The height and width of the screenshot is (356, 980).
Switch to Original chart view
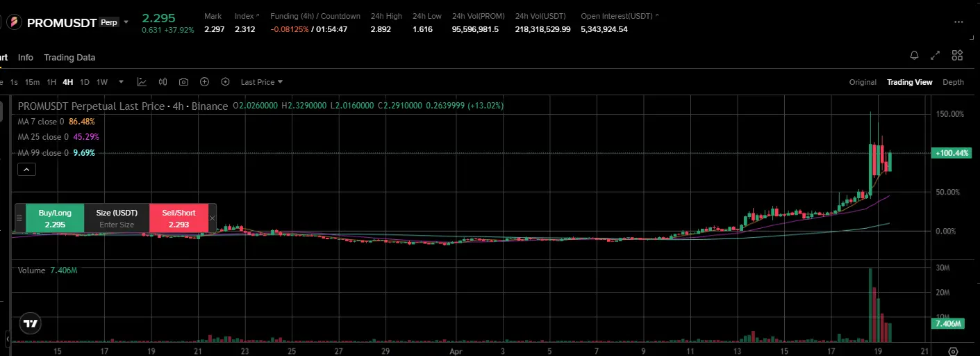click(x=863, y=82)
